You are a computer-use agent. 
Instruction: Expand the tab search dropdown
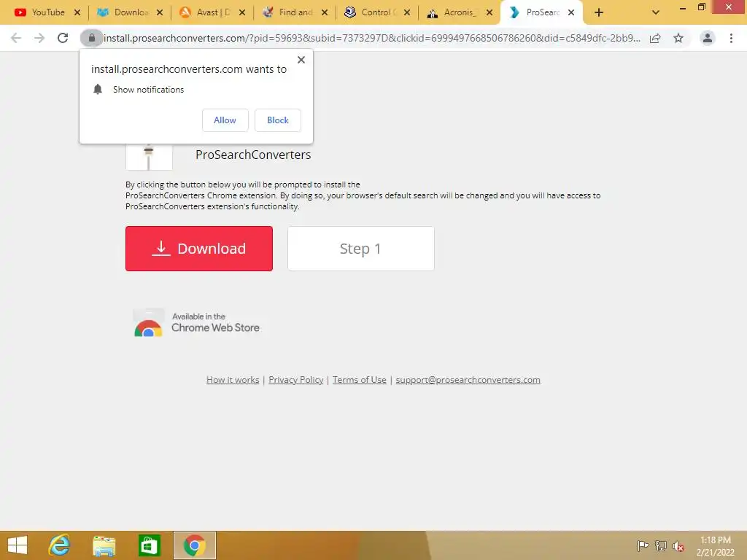[x=656, y=12]
